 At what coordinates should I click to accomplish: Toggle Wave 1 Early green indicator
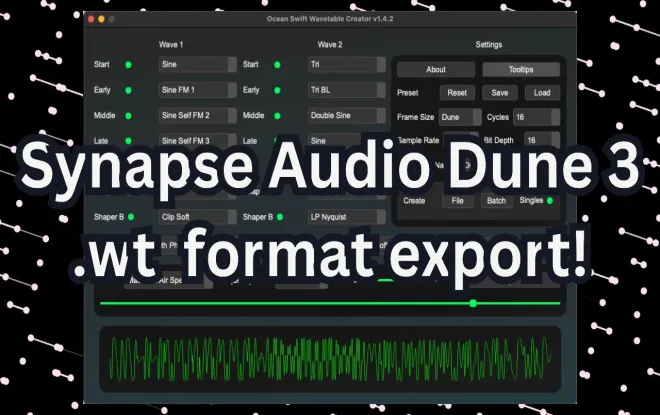click(128, 90)
